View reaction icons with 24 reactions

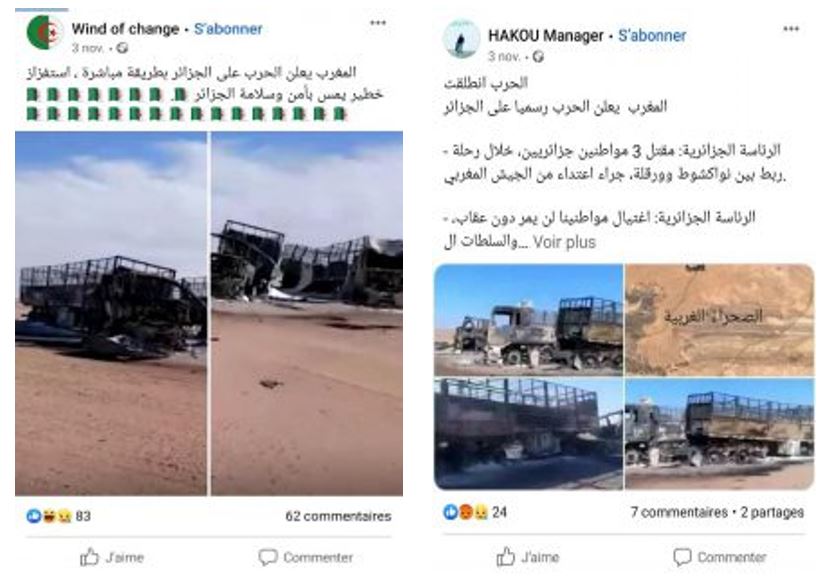[465, 512]
